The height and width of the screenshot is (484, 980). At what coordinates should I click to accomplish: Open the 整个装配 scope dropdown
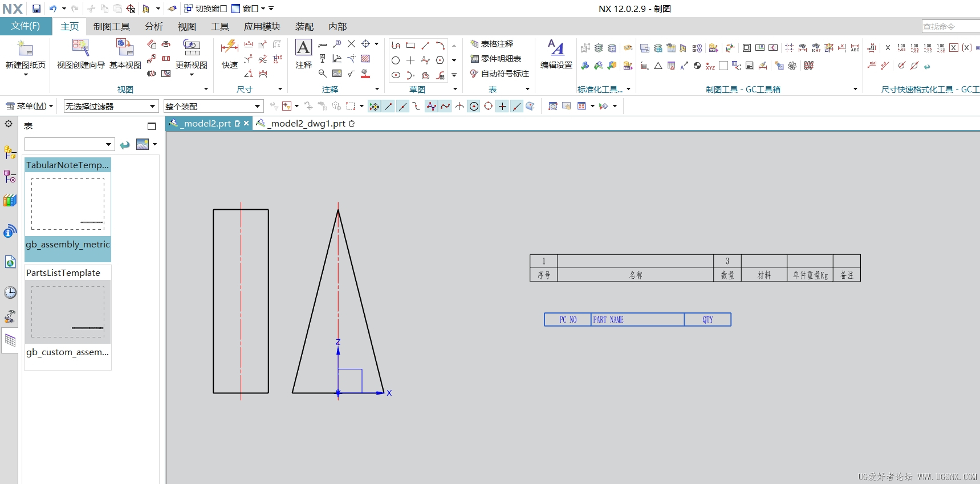point(213,106)
